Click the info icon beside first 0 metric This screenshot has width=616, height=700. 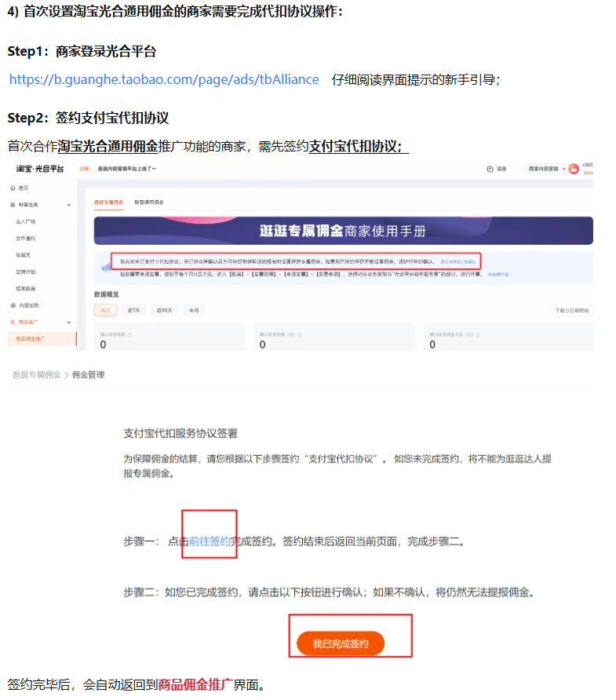point(129,335)
